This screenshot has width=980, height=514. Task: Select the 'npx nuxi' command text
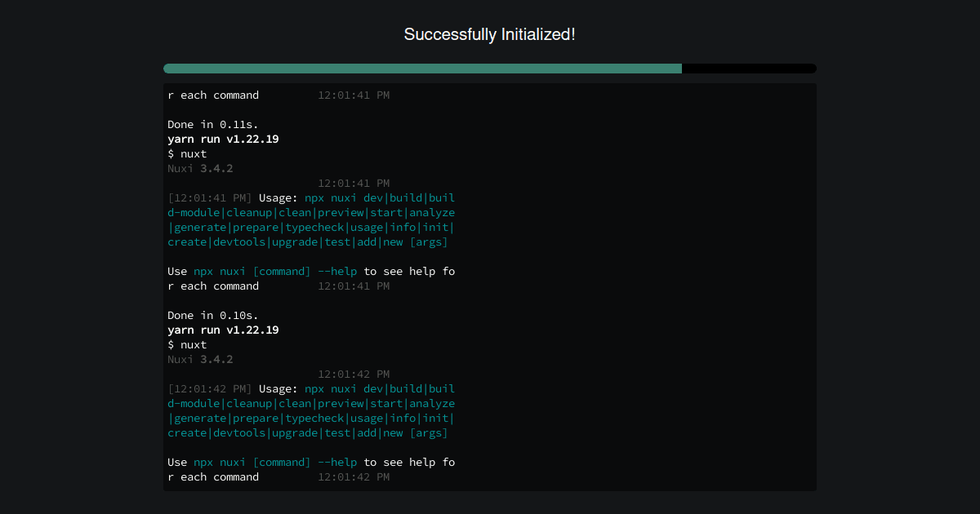click(x=329, y=197)
